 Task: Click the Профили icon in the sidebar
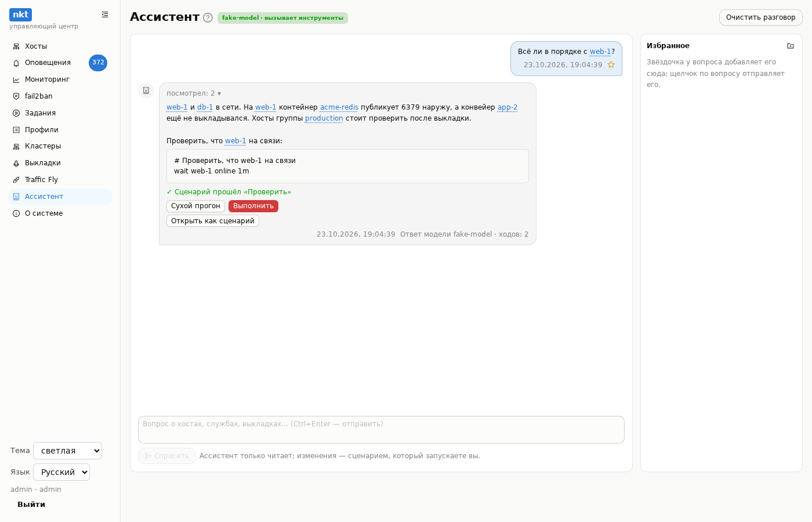[16, 130]
